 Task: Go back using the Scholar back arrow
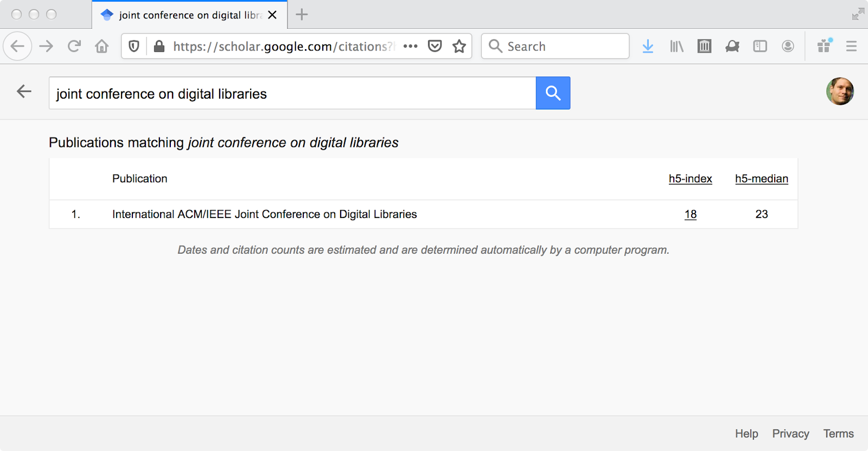(x=24, y=92)
